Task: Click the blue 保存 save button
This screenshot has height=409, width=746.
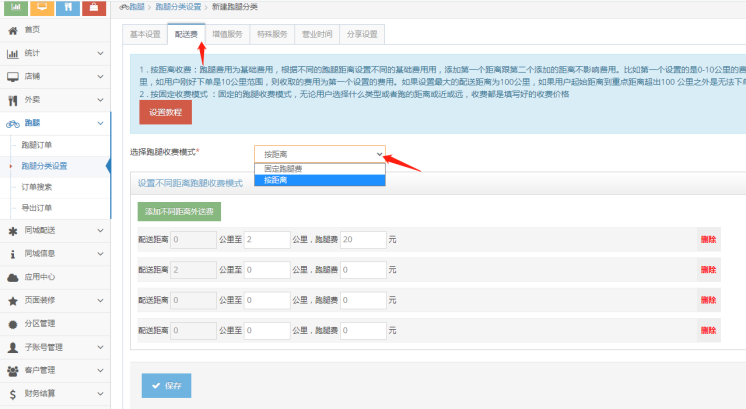Action: pyautogui.click(x=167, y=386)
